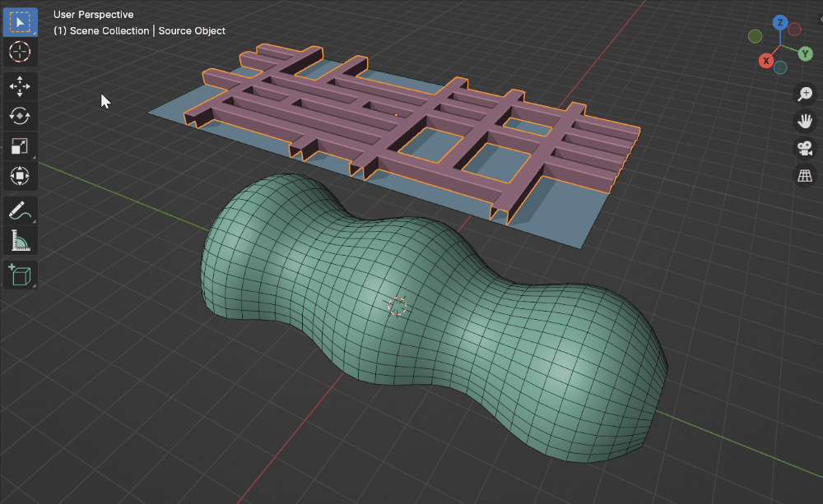Toggle the camera view button
The image size is (823, 504).
pos(805,149)
